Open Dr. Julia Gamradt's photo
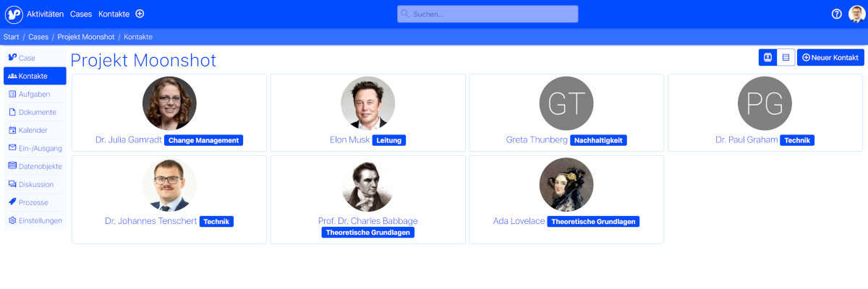 click(169, 103)
